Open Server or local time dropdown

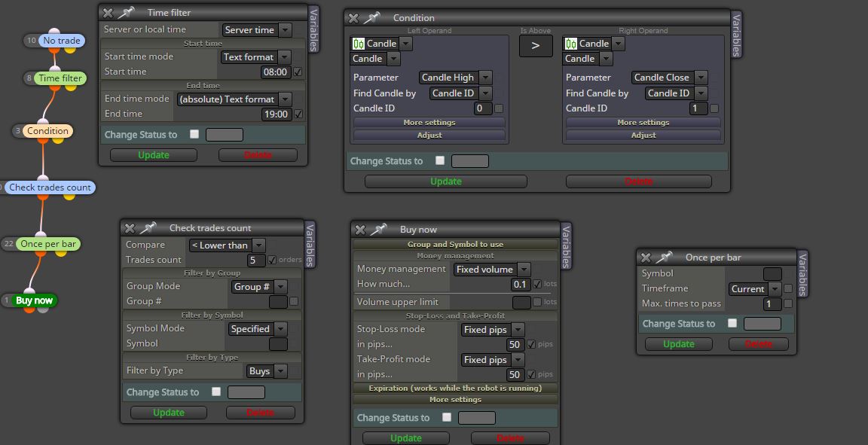pyautogui.click(x=257, y=30)
